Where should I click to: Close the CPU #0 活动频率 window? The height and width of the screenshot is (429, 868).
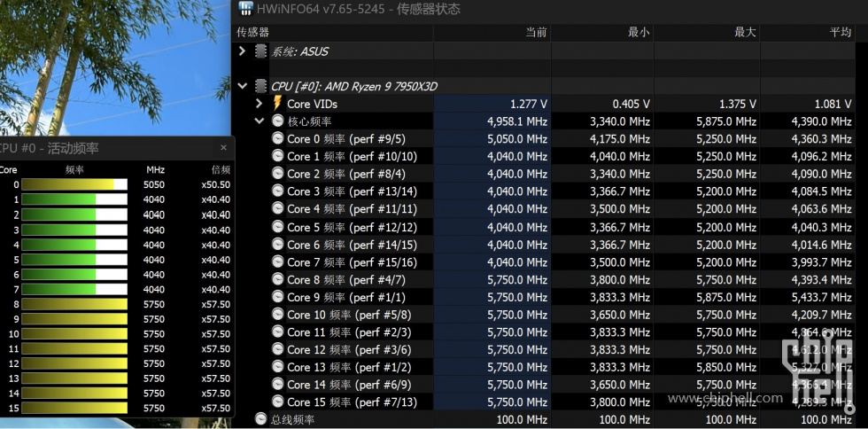coord(223,148)
